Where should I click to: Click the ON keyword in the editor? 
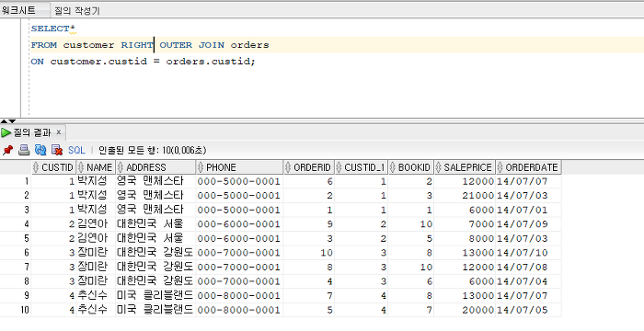[38, 62]
